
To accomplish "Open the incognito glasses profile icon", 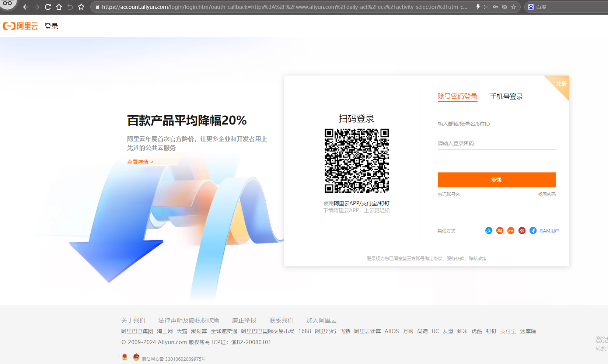I will [x=7, y=4].
